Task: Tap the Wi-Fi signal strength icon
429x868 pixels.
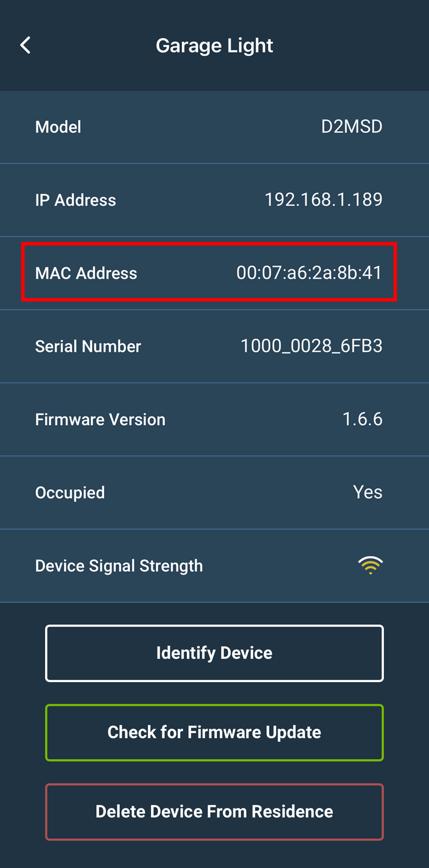Action: [x=370, y=565]
